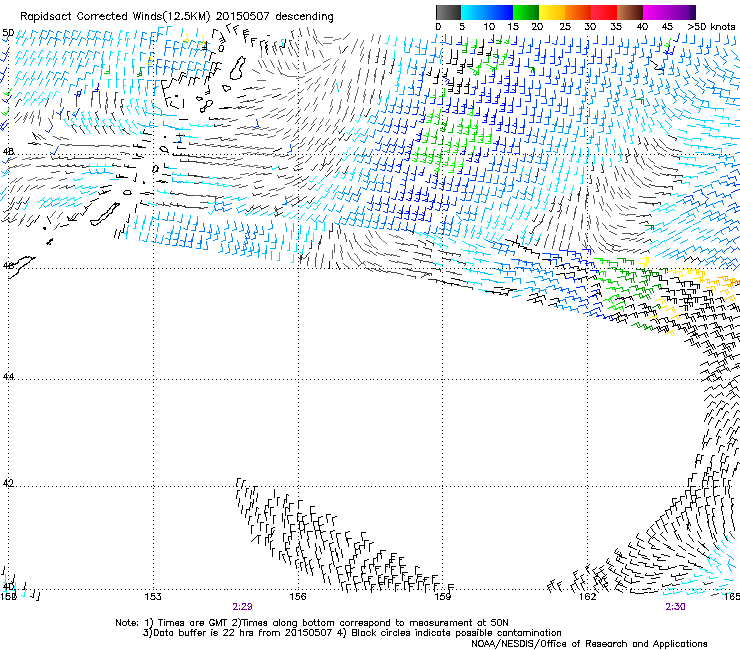Click the 156 longitude axis label
This screenshot has height=650, width=740.
tap(298, 597)
